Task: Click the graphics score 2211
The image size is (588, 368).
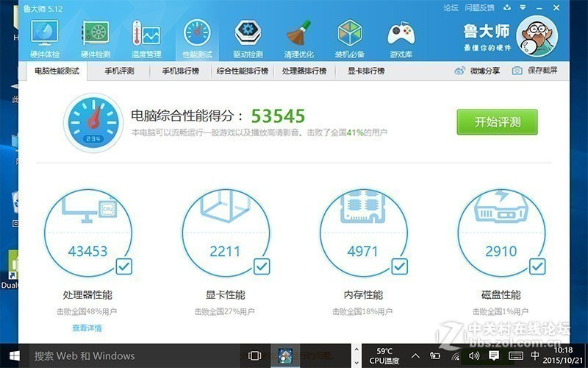Action: (x=225, y=251)
